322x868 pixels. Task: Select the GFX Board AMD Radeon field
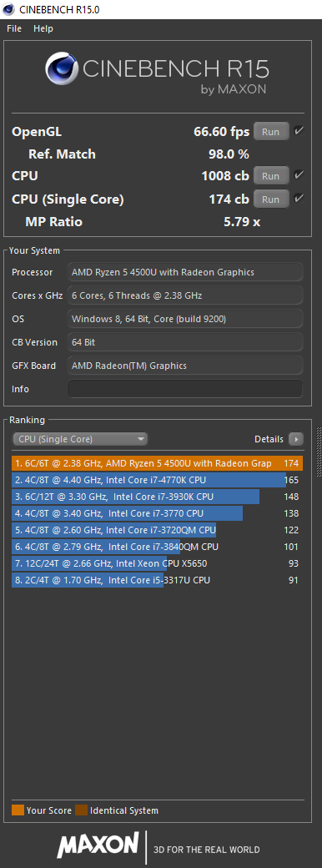coord(185,366)
